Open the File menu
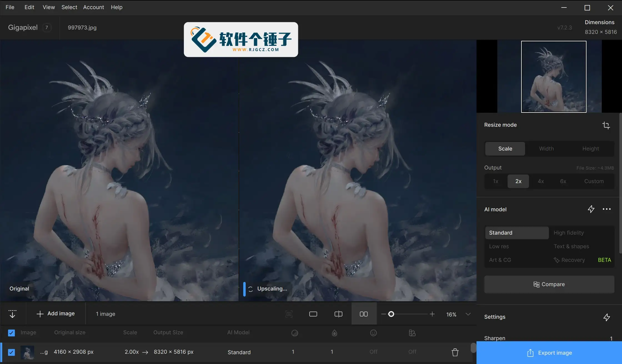This screenshot has width=622, height=364. click(x=10, y=7)
